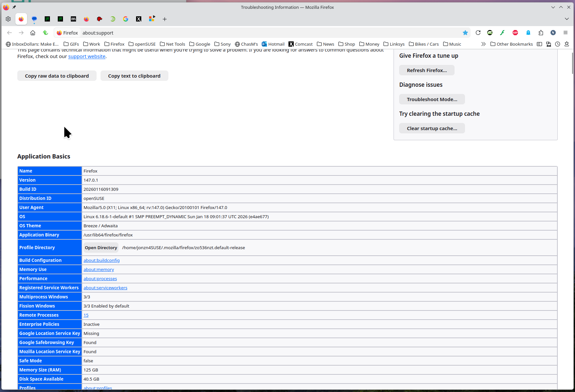Click Copy raw data to clipboard
The width and height of the screenshot is (575, 392).
[x=57, y=76]
